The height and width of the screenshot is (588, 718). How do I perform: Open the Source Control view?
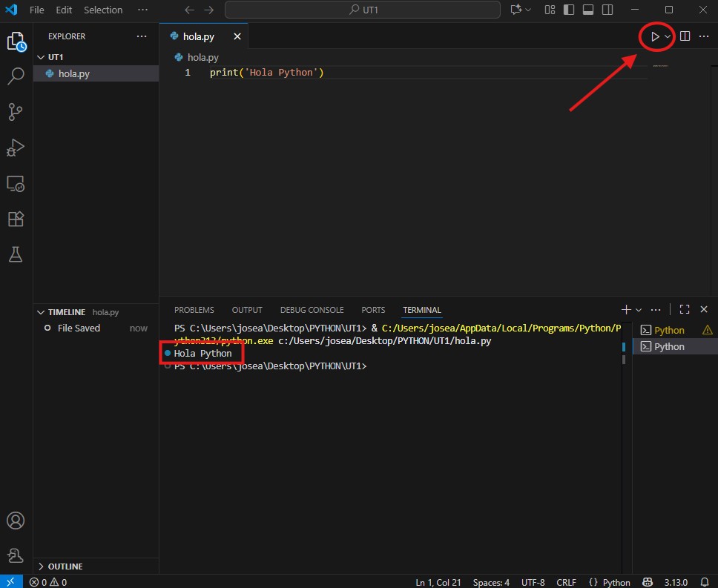coord(16,112)
